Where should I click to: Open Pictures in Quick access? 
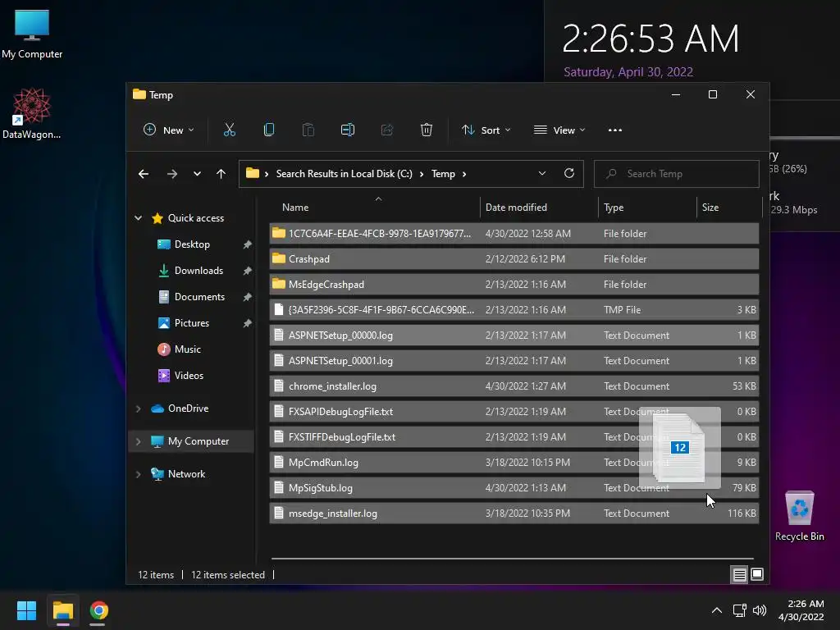coord(192,323)
